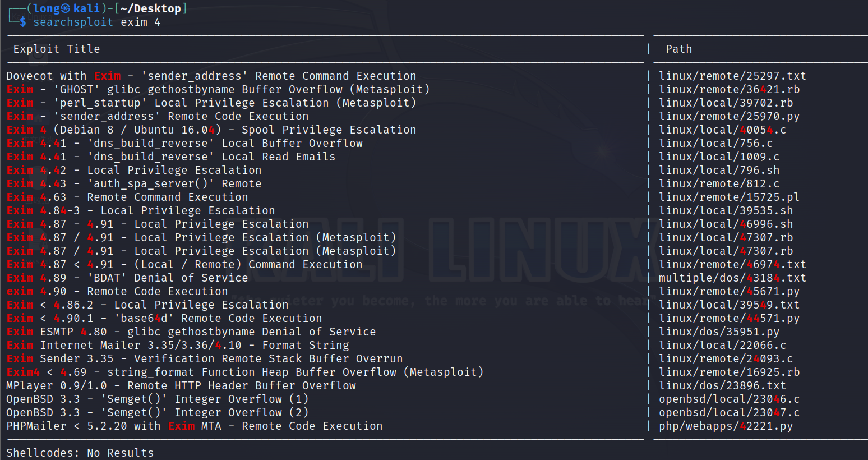Image resolution: width=868 pixels, height=460 pixels.
Task: Select the Exim 4.41 Local Read Emails title
Action: (171, 157)
